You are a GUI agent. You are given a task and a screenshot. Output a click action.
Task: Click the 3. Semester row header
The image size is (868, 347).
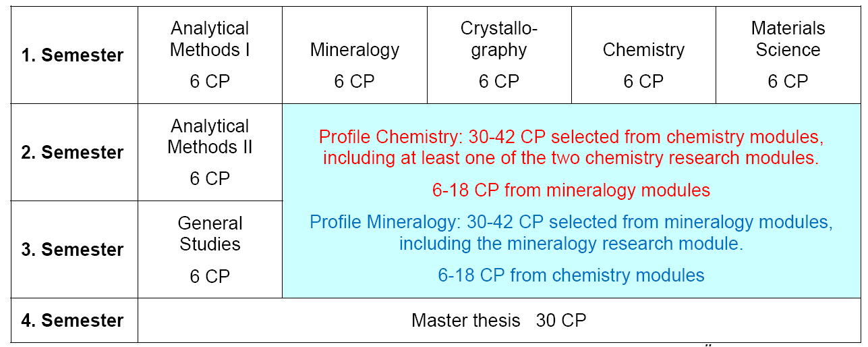pos(74,249)
